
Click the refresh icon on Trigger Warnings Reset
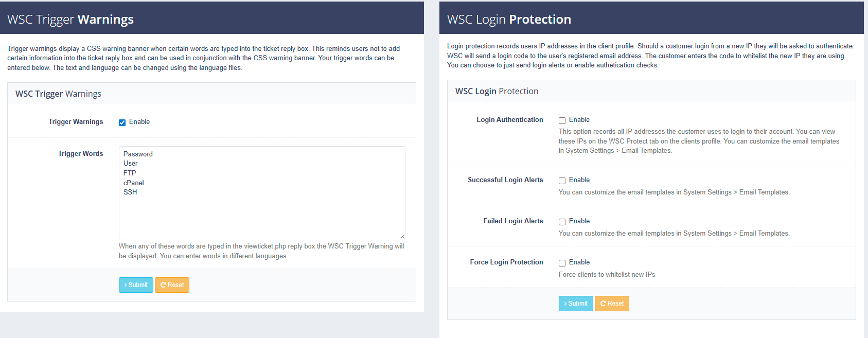163,285
